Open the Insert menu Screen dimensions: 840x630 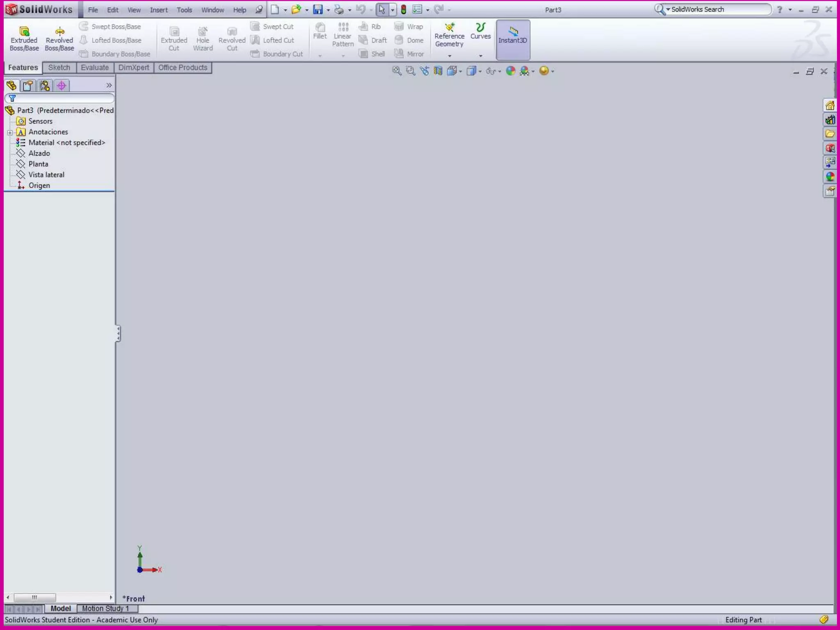point(159,10)
